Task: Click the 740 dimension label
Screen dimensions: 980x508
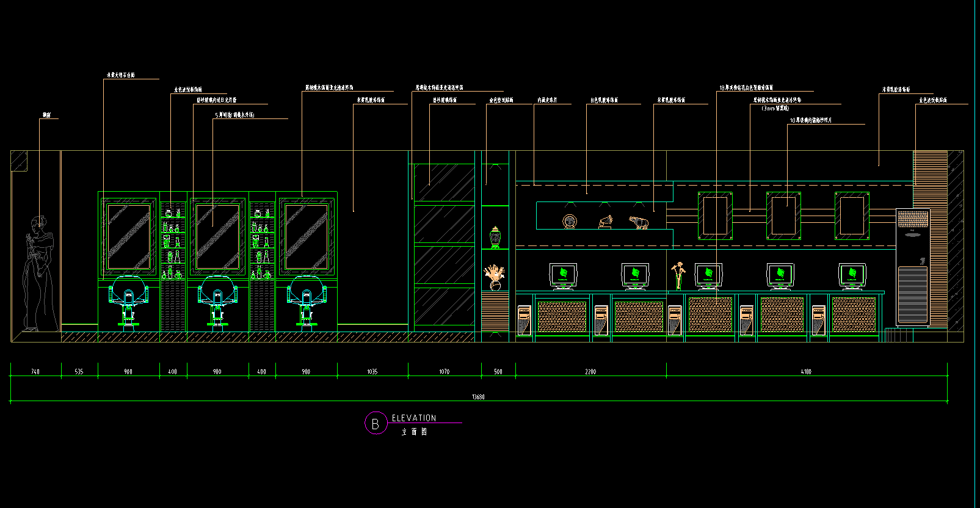Action: 35,371
